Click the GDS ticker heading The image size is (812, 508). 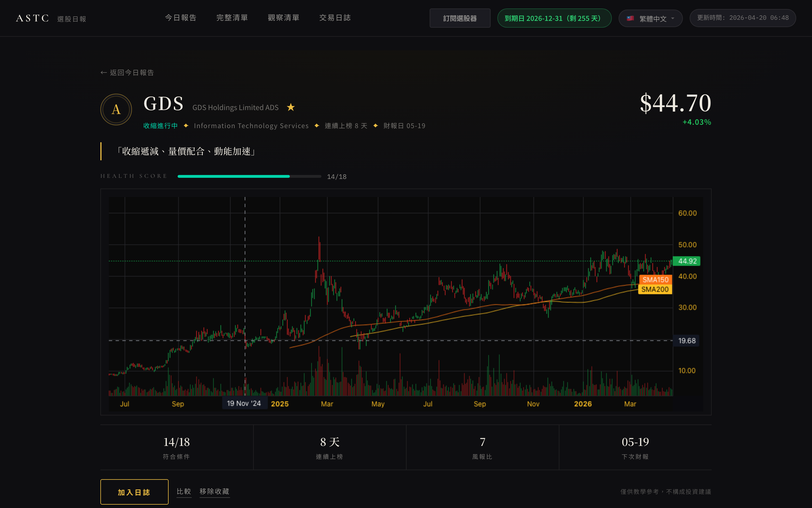(x=164, y=103)
